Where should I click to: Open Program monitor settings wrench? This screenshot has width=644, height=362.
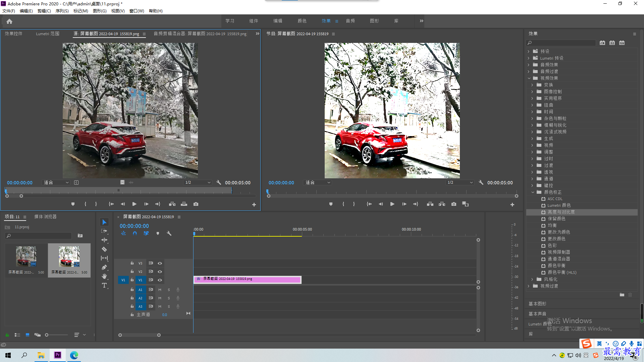tap(481, 183)
